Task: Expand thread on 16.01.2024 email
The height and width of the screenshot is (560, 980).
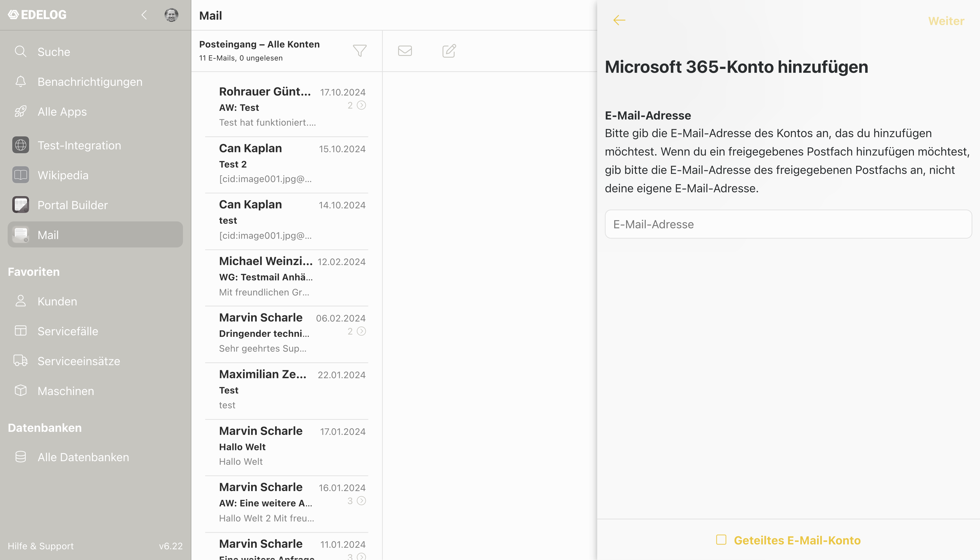Action: click(x=361, y=501)
